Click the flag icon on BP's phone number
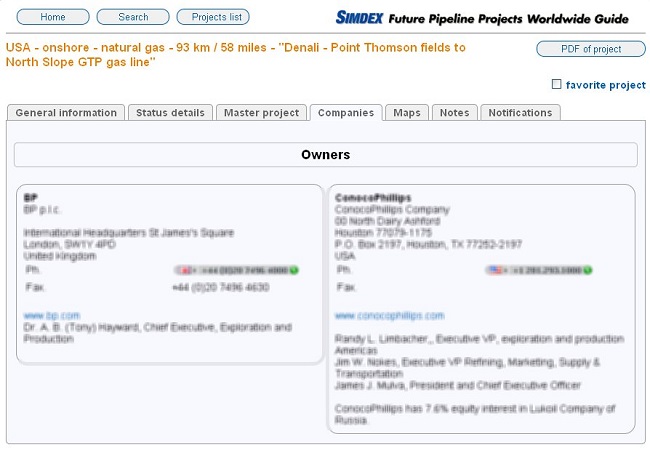 [182, 270]
